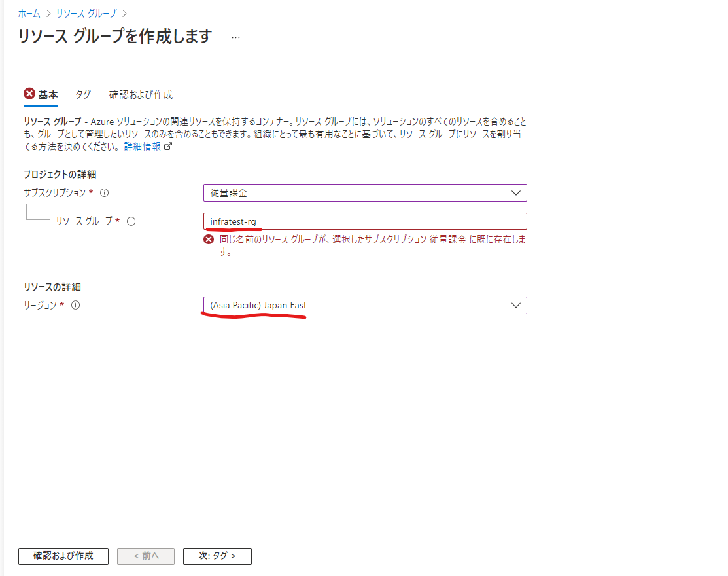
Task: Open the サブスクリプション dropdown showing 従量課金
Action: pos(365,193)
